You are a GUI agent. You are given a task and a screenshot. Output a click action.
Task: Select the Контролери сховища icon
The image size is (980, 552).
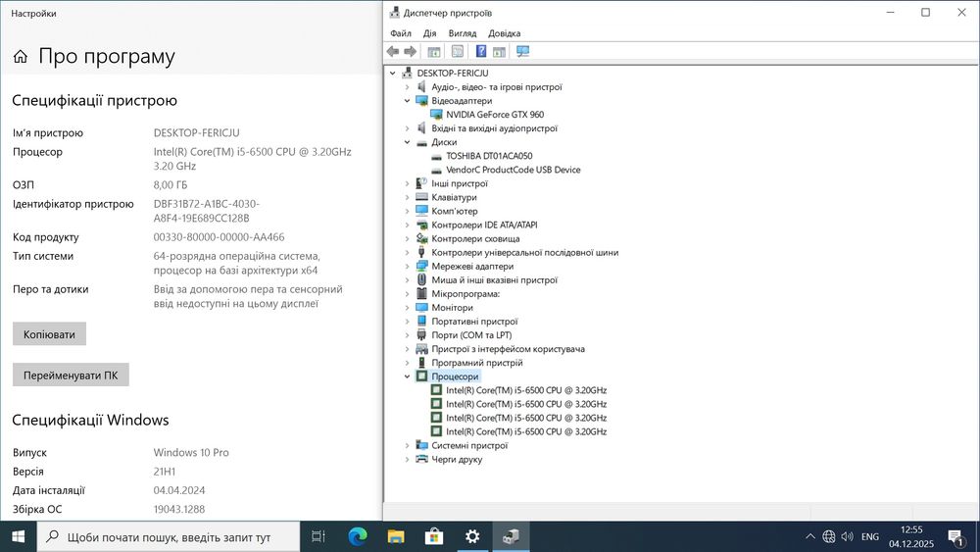coord(421,238)
